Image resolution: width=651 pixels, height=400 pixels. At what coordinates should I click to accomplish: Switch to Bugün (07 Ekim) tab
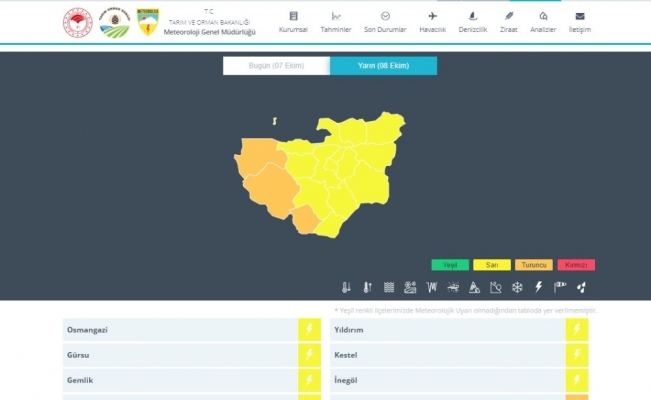pyautogui.click(x=275, y=66)
